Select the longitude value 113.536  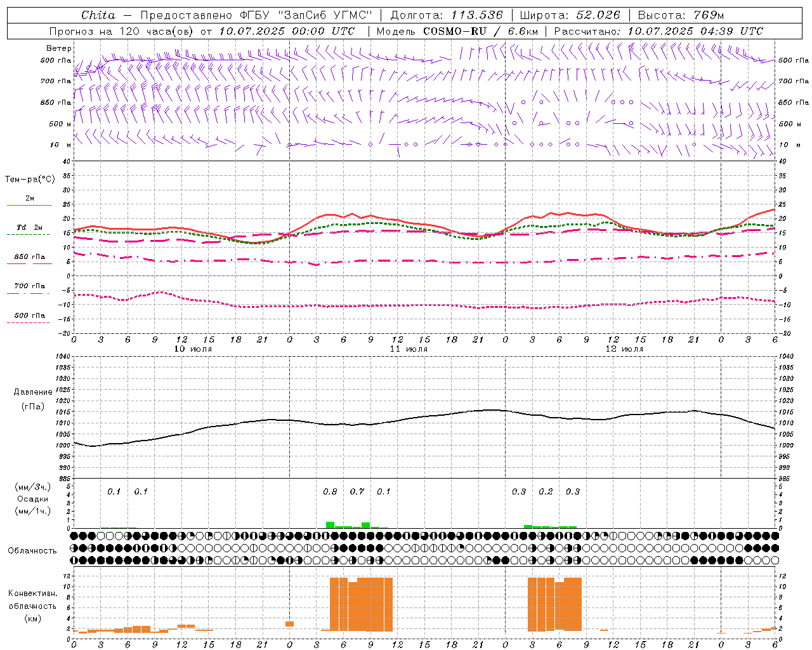pyautogui.click(x=476, y=15)
